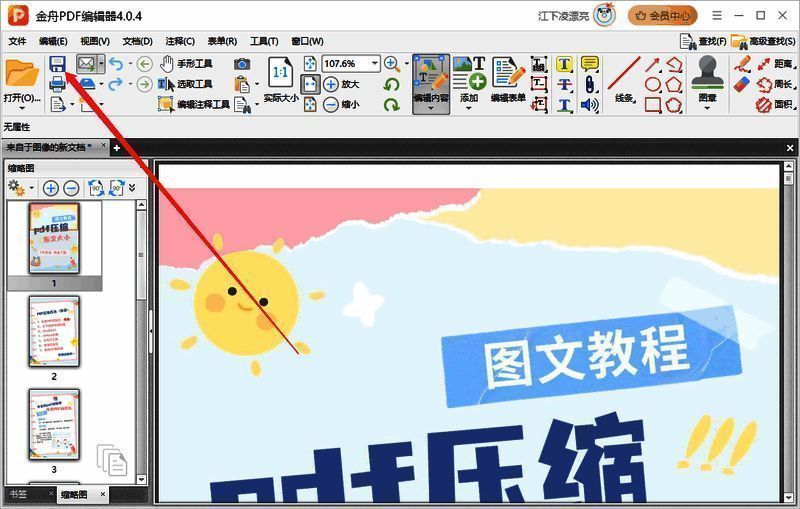Click the blue Redo arrow
Screen dimensions: 800x509
coord(116,84)
